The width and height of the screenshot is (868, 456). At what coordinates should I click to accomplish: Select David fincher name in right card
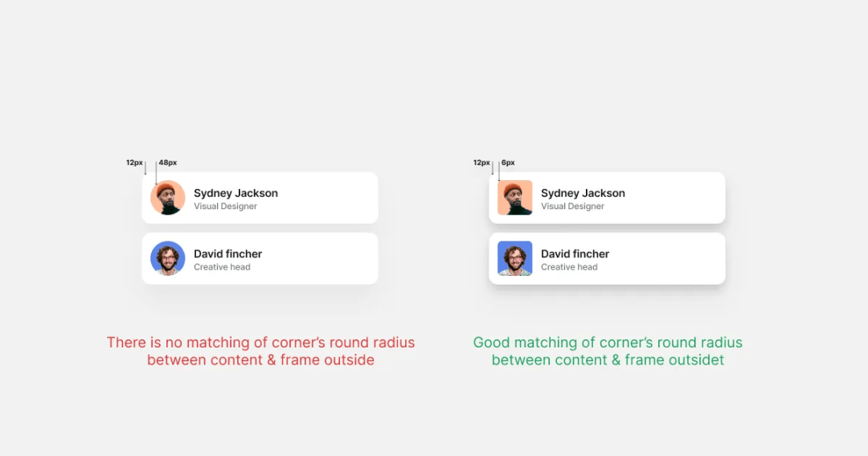click(575, 254)
